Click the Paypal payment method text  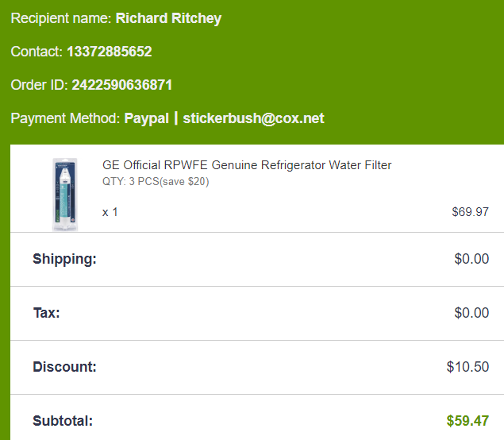[146, 118]
